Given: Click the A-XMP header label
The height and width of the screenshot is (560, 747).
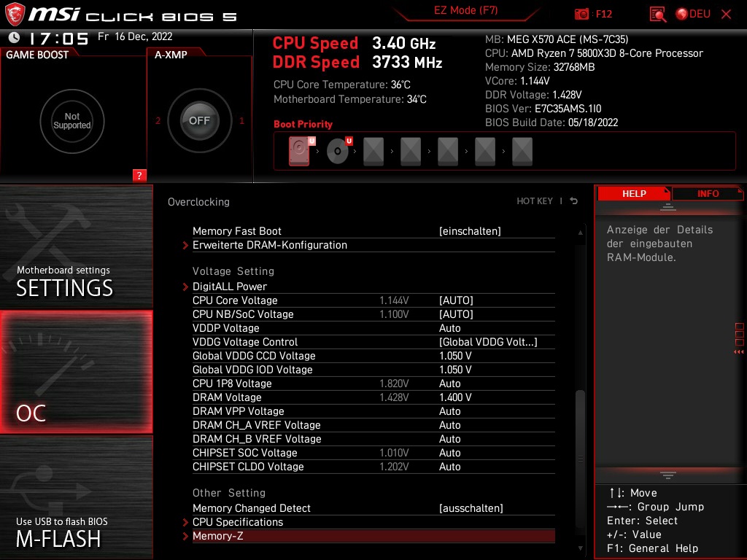Looking at the screenshot, I should (x=171, y=55).
